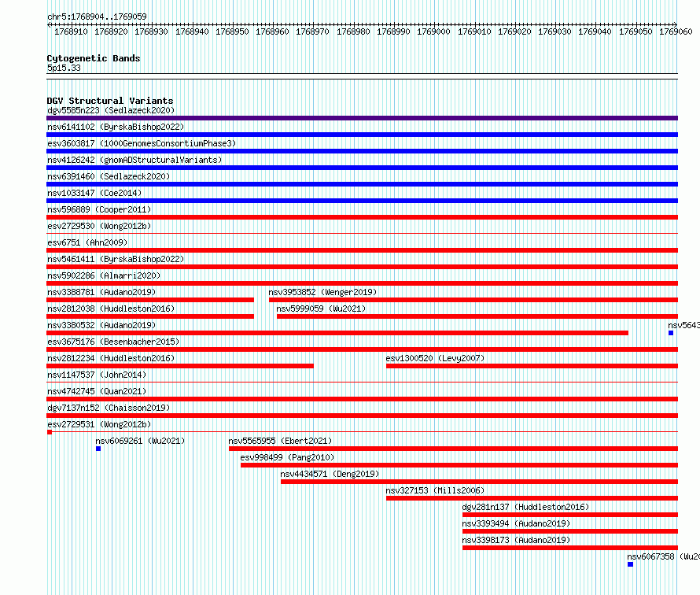Click the blue marker under the nsv5643 label

click(x=671, y=333)
